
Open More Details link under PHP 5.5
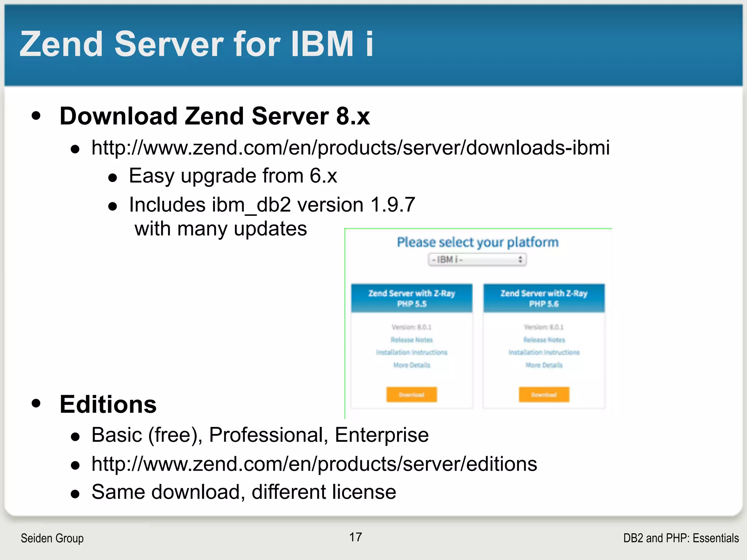[411, 365]
